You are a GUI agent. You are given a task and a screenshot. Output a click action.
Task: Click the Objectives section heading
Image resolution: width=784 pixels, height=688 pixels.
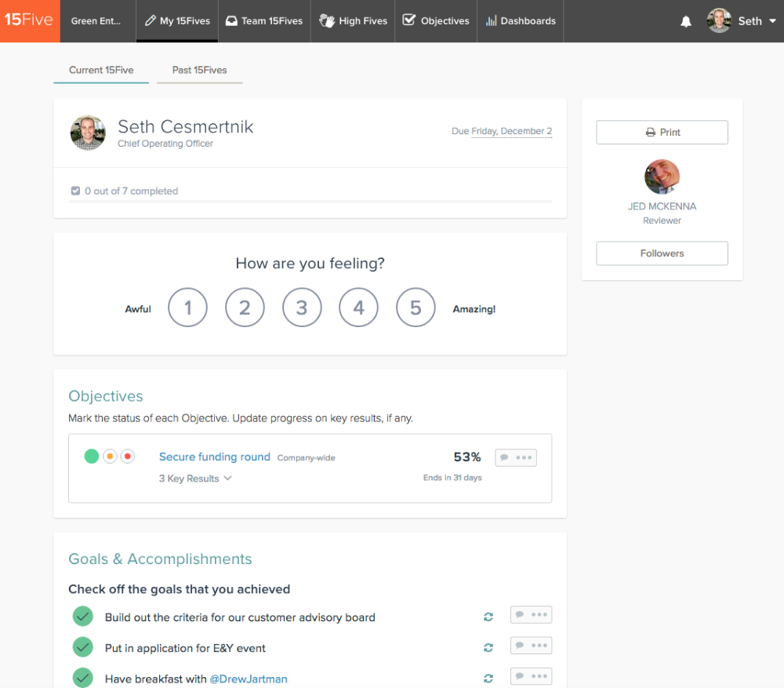tap(106, 396)
